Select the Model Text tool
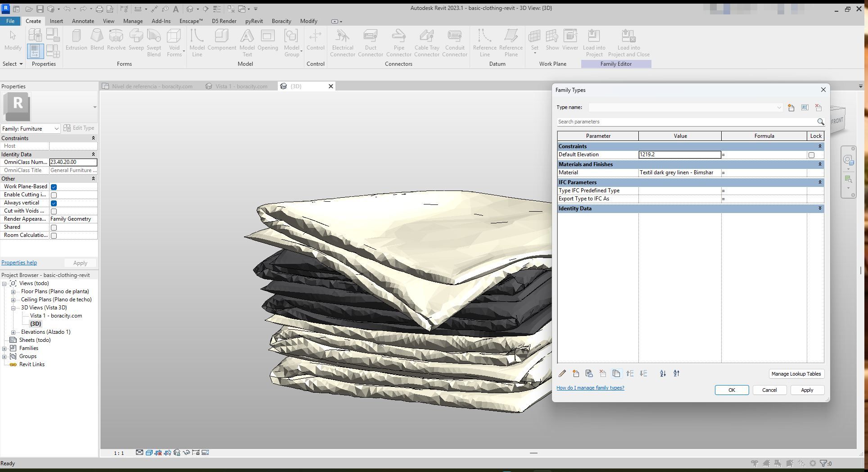The height and width of the screenshot is (472, 868). [x=247, y=43]
